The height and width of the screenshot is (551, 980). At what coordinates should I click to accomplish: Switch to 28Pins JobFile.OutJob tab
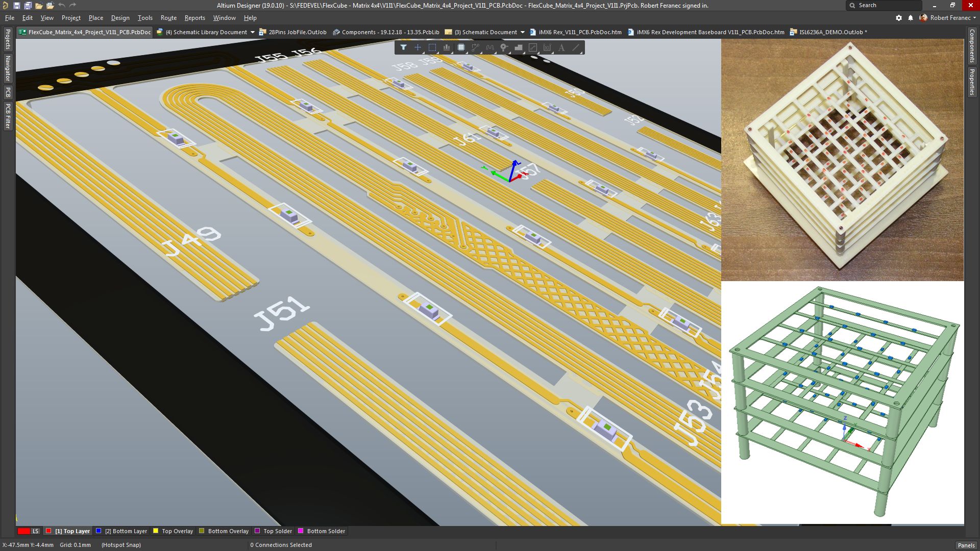pos(297,32)
